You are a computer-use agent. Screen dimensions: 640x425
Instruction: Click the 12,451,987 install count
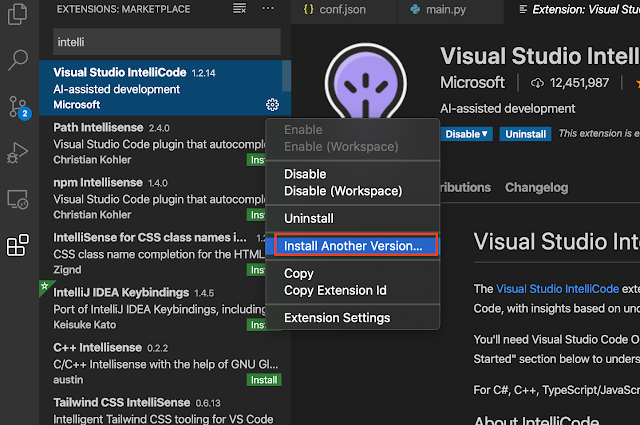[579, 83]
